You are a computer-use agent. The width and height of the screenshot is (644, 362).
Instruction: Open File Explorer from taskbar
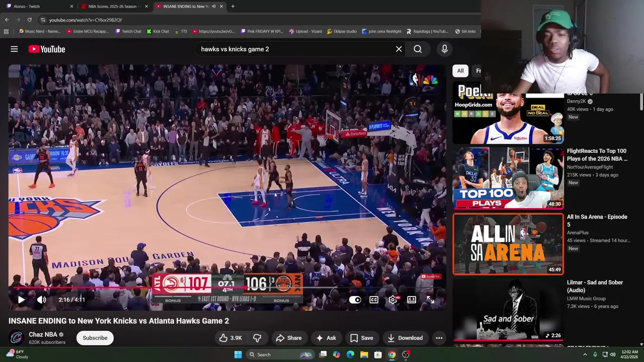364,354
